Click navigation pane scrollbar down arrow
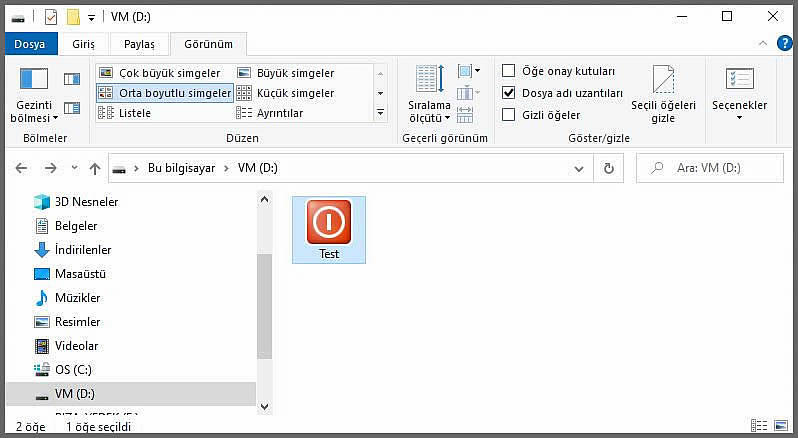This screenshot has width=798, height=438. 264,406
